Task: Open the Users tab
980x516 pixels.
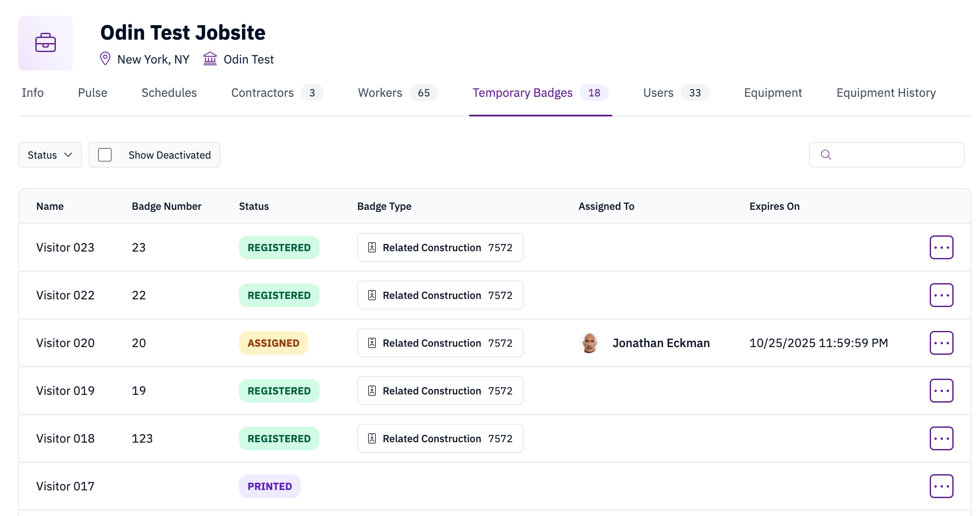Action: click(676, 93)
